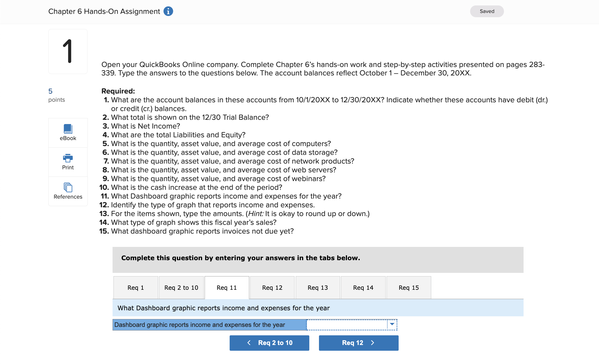Click the question about cash increase at period end
The height and width of the screenshot is (364, 599).
click(197, 187)
